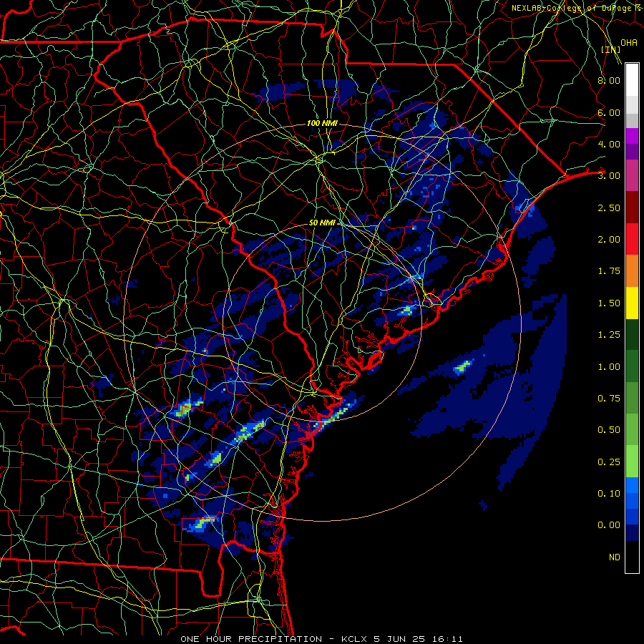Click the 0.00 legend label
Viewport: 644px width, 644px height.
[609, 525]
